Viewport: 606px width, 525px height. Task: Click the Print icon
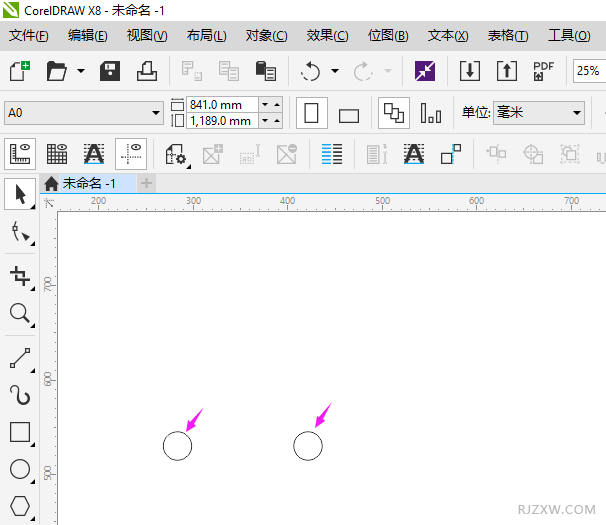click(x=147, y=71)
